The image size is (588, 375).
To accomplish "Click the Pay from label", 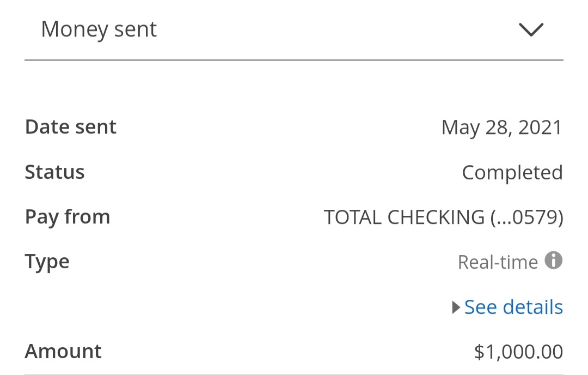I will click(x=68, y=217).
